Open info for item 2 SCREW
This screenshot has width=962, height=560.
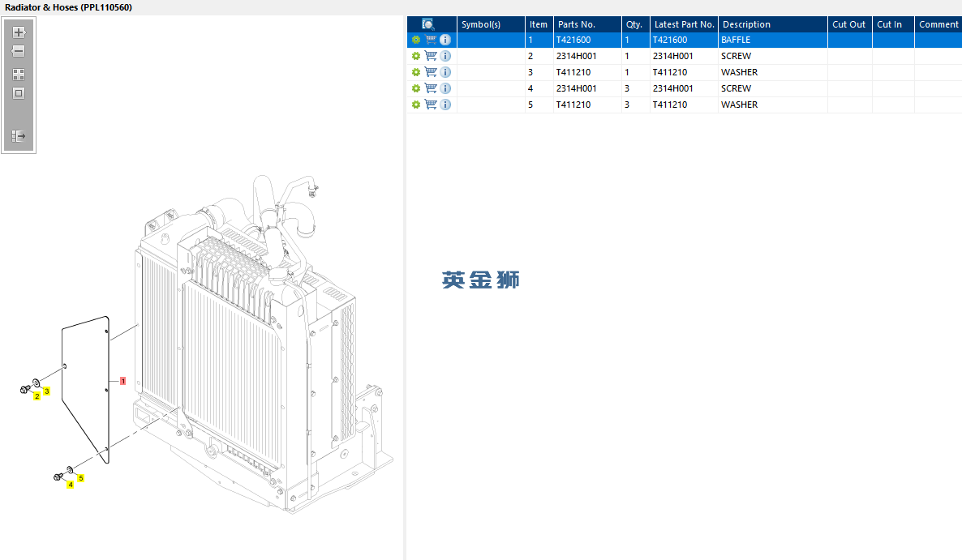[x=445, y=56]
